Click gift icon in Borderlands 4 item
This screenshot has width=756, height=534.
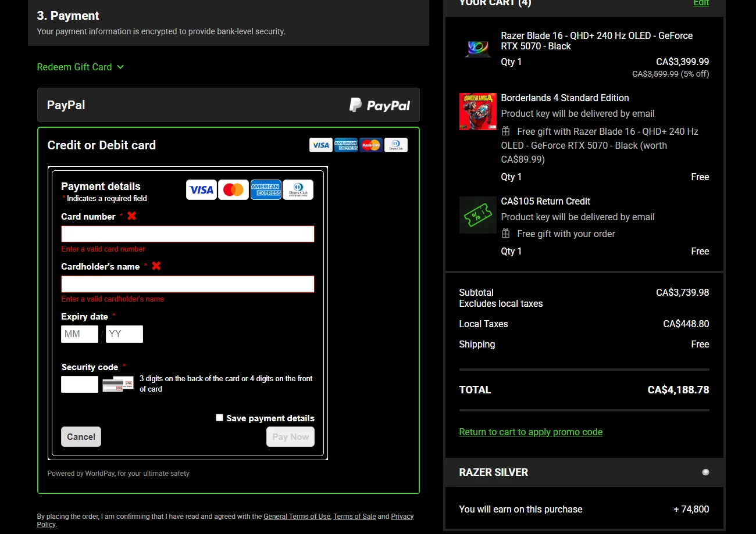click(x=506, y=131)
